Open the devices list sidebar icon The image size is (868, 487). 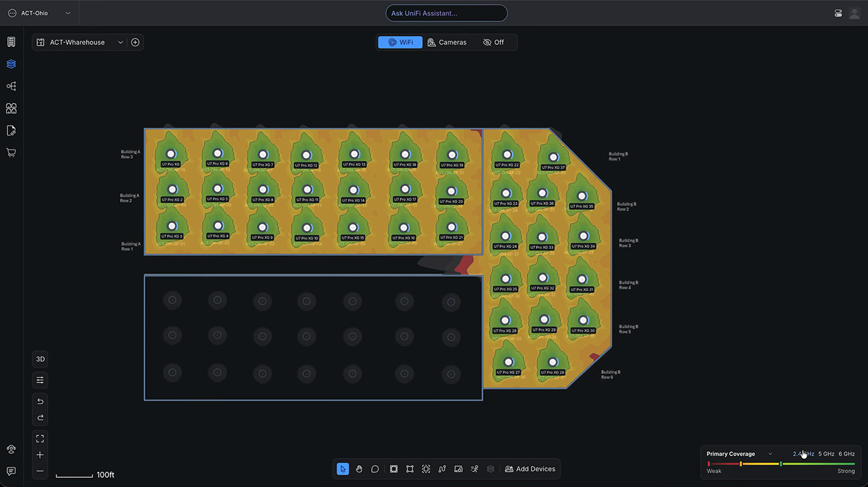pos(11,42)
